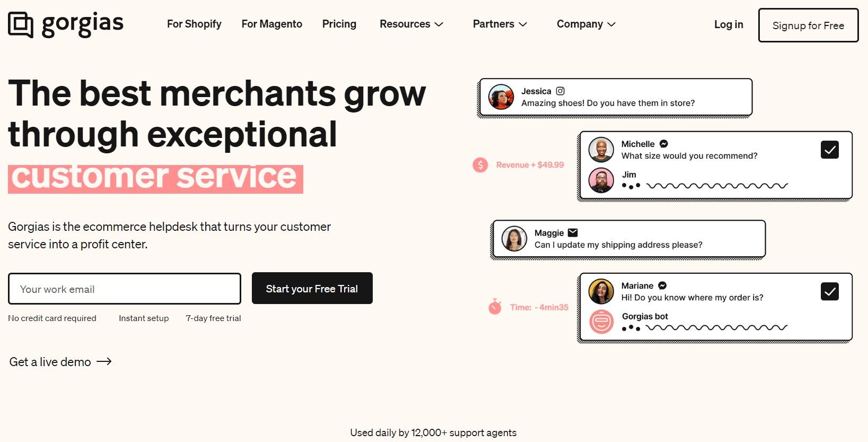This screenshot has height=442, width=868.
Task: Open the Pricing menu item
Action: (339, 24)
